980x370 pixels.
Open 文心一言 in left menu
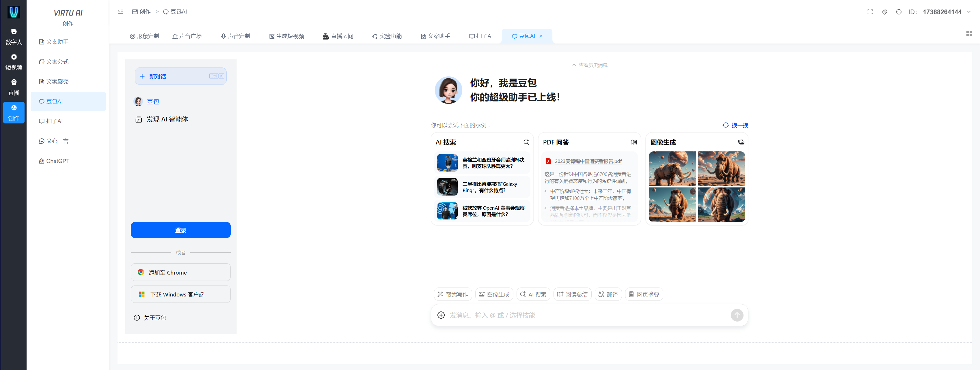tap(68, 141)
